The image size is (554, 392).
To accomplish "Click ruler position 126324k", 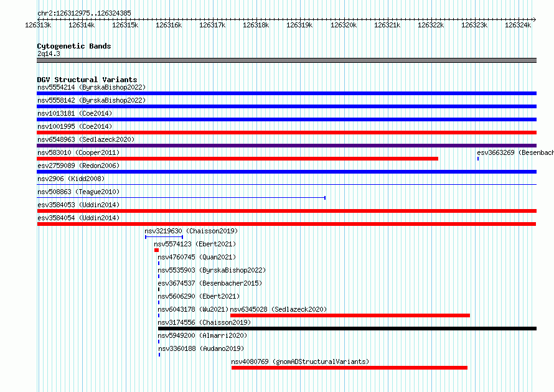I will [518, 25].
